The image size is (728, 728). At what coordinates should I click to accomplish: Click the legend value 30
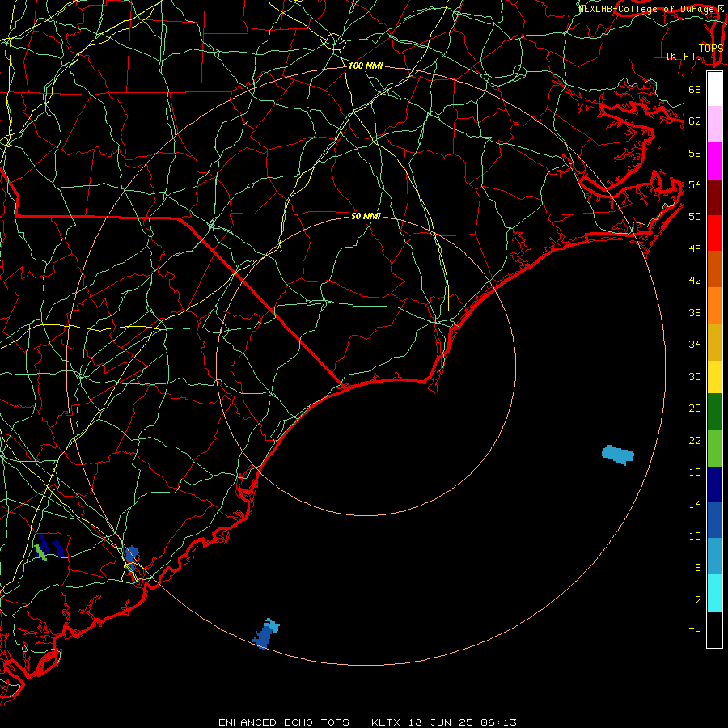695,376
